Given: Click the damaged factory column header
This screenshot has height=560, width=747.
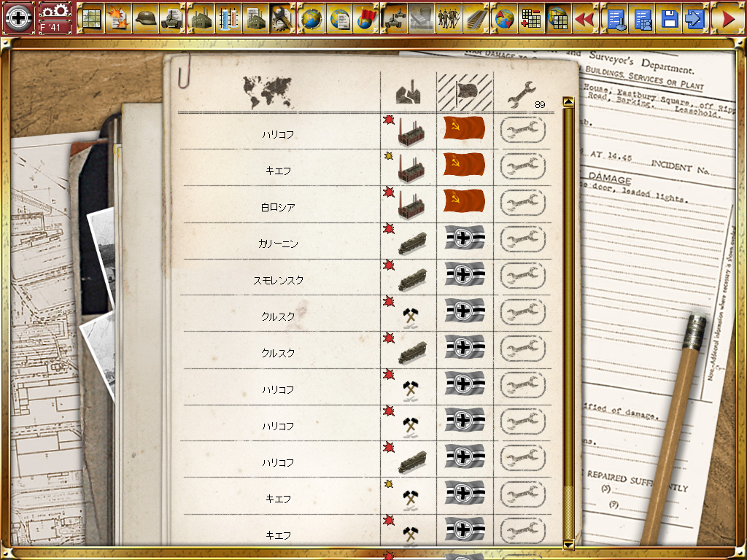Looking at the screenshot, I should tap(409, 92).
